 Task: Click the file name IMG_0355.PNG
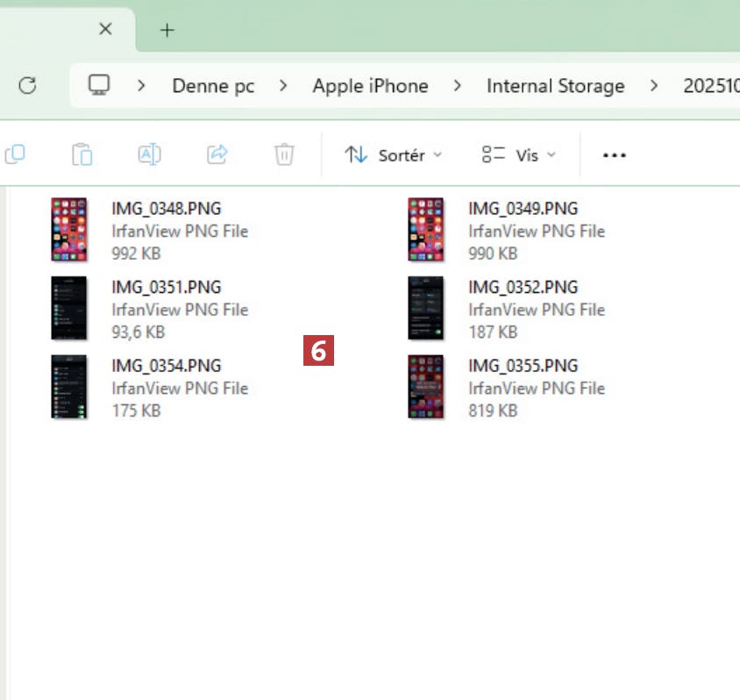coord(523,366)
